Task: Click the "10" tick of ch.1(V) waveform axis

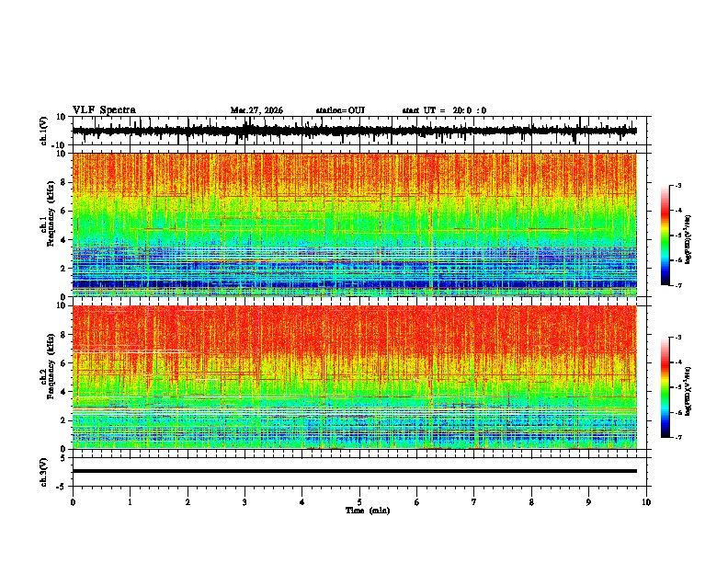Action: (x=62, y=117)
